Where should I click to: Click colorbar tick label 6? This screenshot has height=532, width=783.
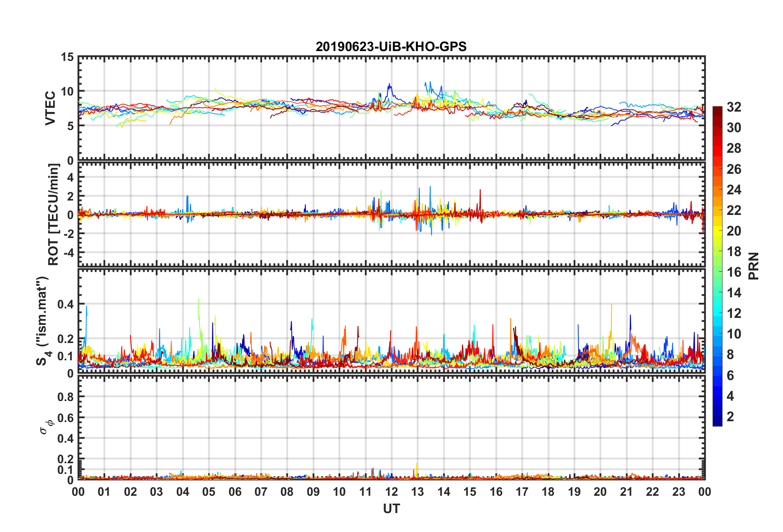tap(730, 376)
